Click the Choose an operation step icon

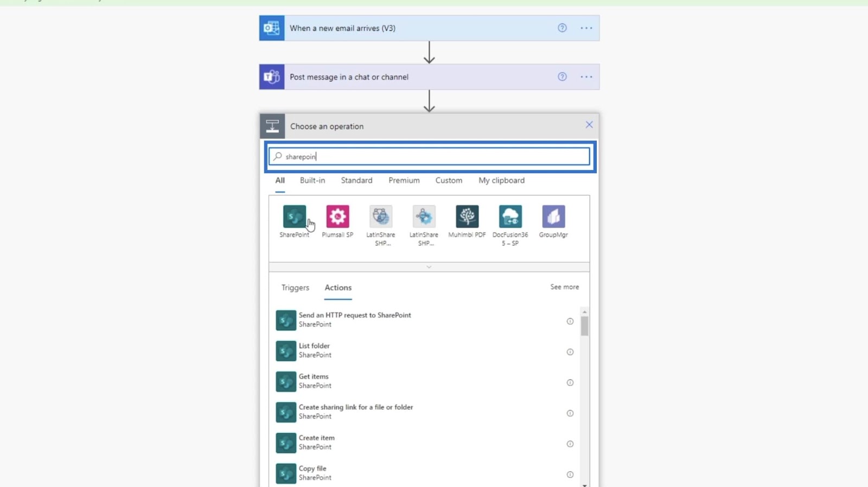pos(272,126)
